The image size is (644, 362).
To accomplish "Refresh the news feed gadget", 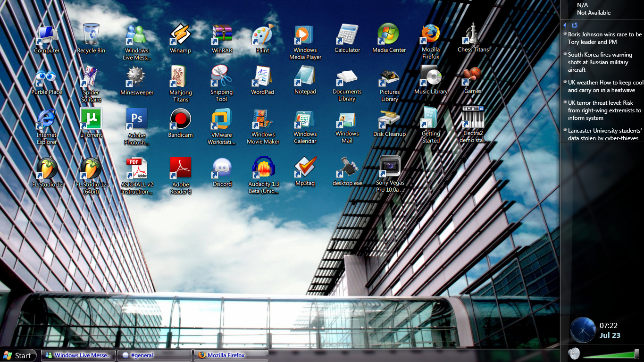I will pos(574,25).
